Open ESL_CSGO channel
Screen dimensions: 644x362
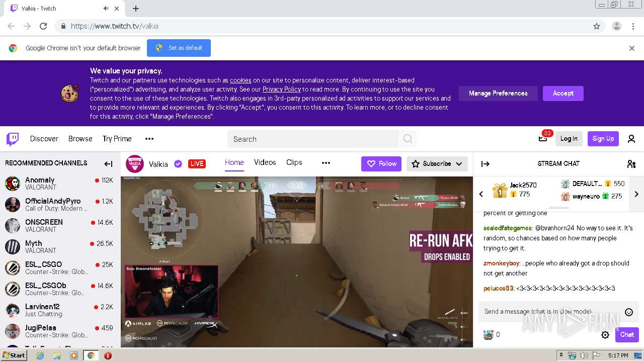(60, 268)
